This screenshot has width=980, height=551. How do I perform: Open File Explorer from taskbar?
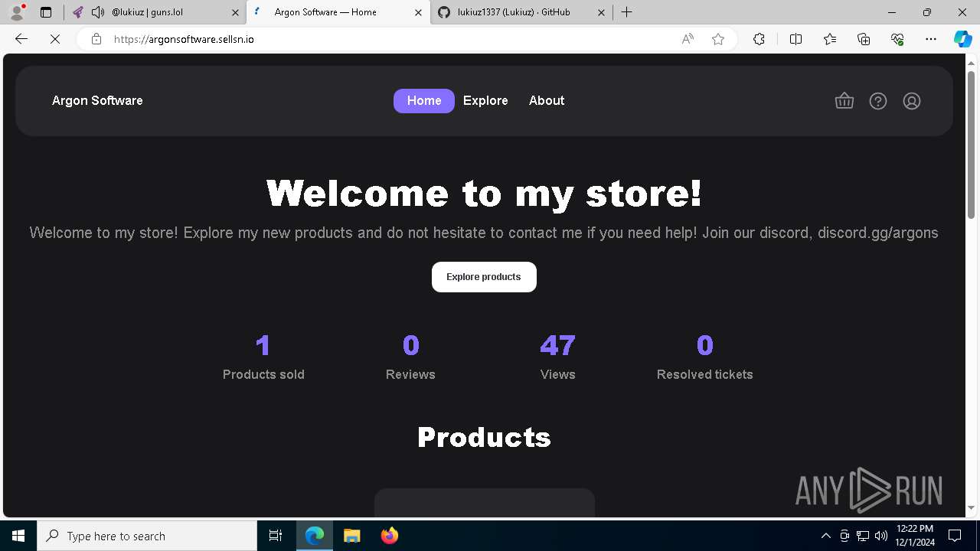pyautogui.click(x=351, y=536)
